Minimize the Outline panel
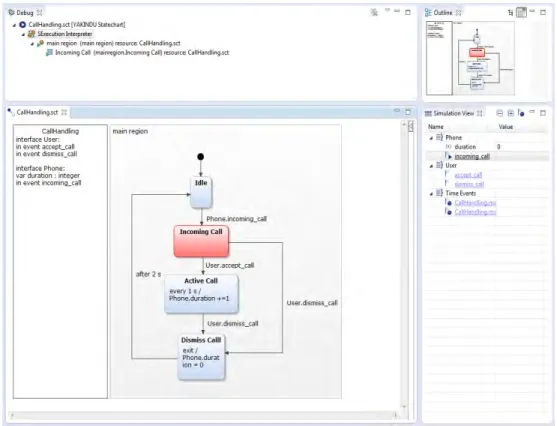The height and width of the screenshot is (426, 557). pyautogui.click(x=532, y=11)
